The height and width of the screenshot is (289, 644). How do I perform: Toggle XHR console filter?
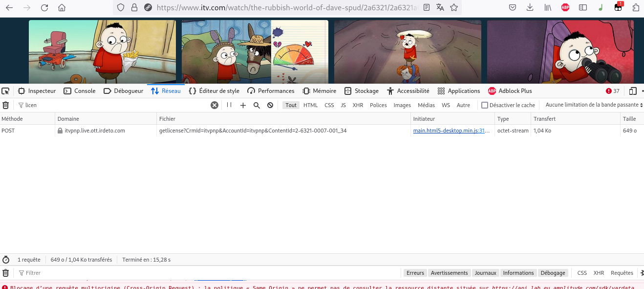(x=599, y=273)
